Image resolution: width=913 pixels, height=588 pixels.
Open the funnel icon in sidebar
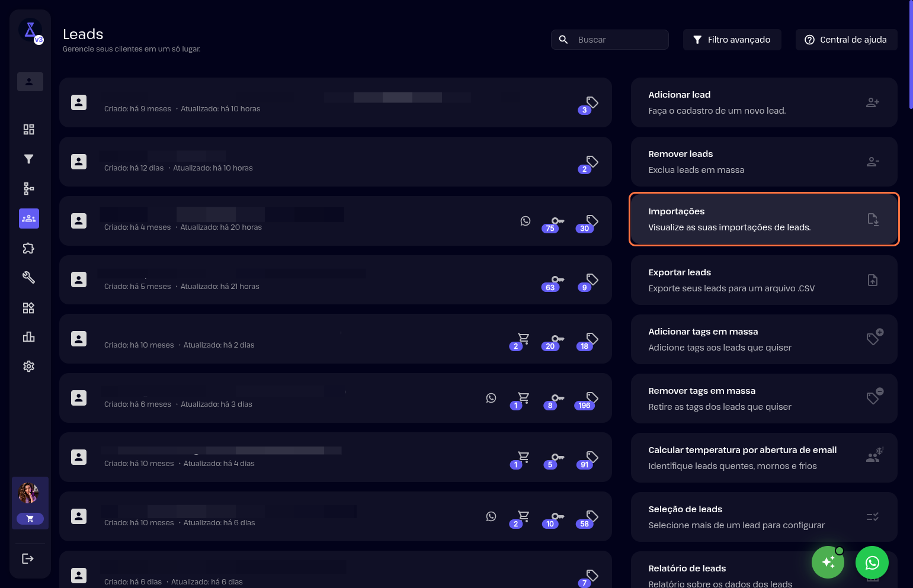tap(28, 159)
